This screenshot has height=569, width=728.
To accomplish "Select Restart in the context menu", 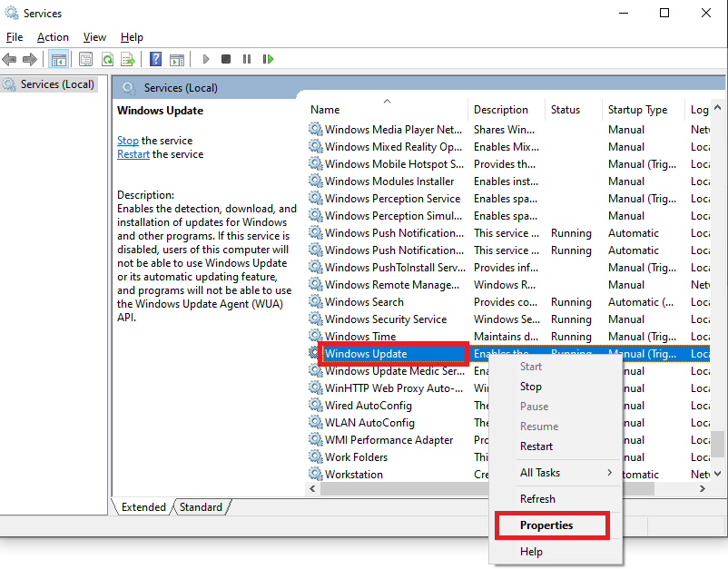I will (x=536, y=446).
